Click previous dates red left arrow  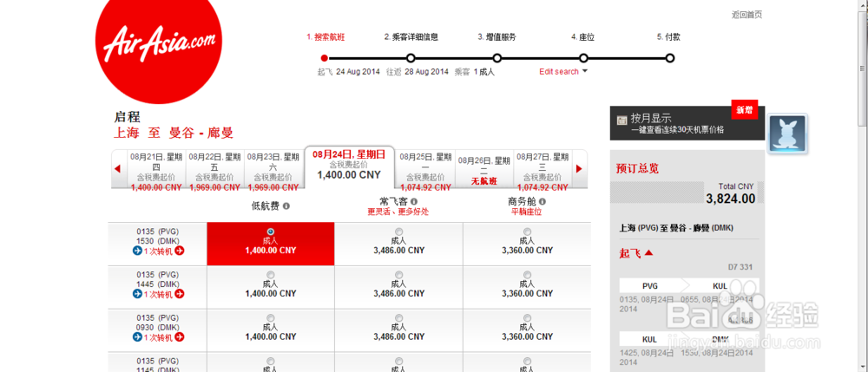click(117, 169)
